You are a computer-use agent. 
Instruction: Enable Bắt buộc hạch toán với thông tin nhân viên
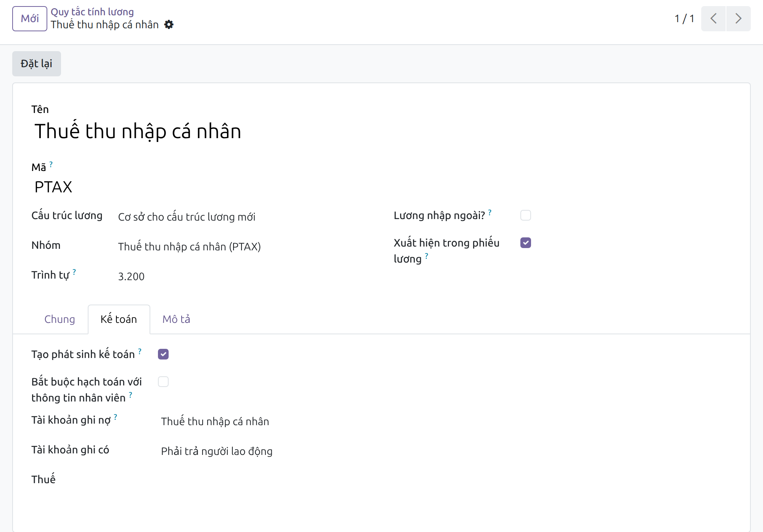163,382
